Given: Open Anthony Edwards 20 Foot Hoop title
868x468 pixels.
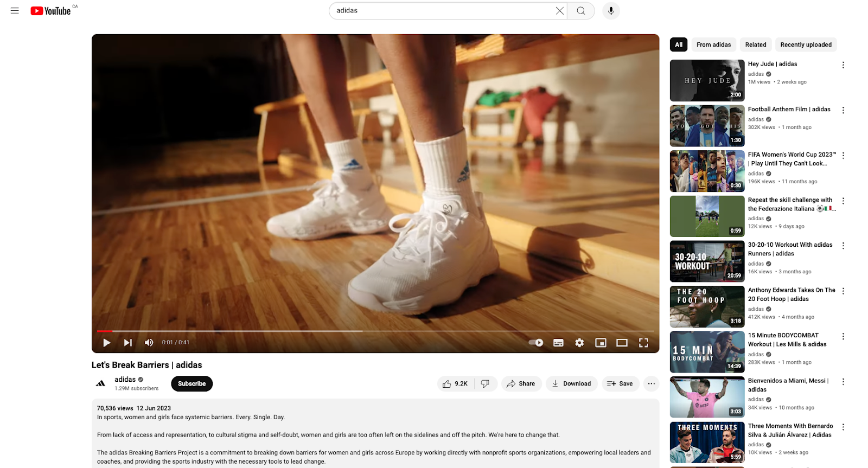Looking at the screenshot, I should [792, 294].
